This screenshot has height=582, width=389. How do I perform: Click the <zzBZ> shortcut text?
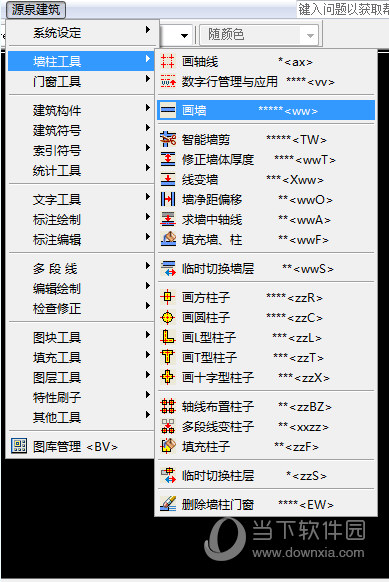[310, 407]
